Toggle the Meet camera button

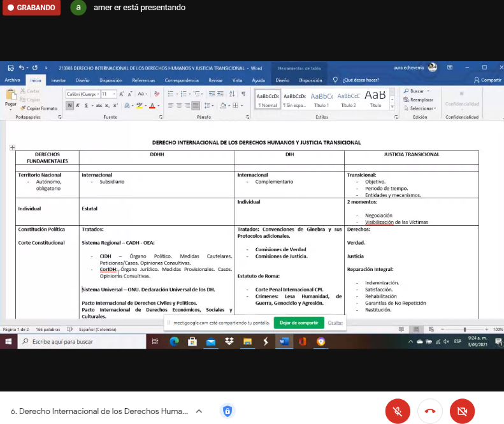click(x=462, y=411)
